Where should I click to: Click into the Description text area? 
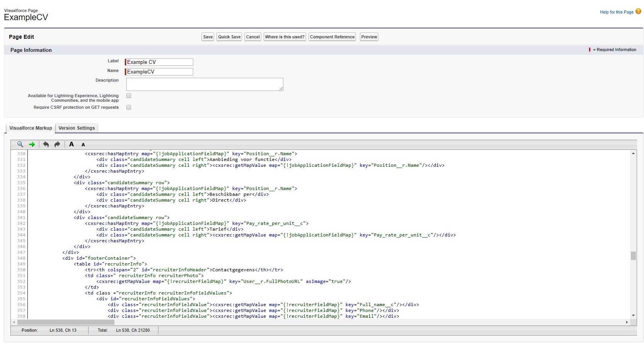point(204,84)
